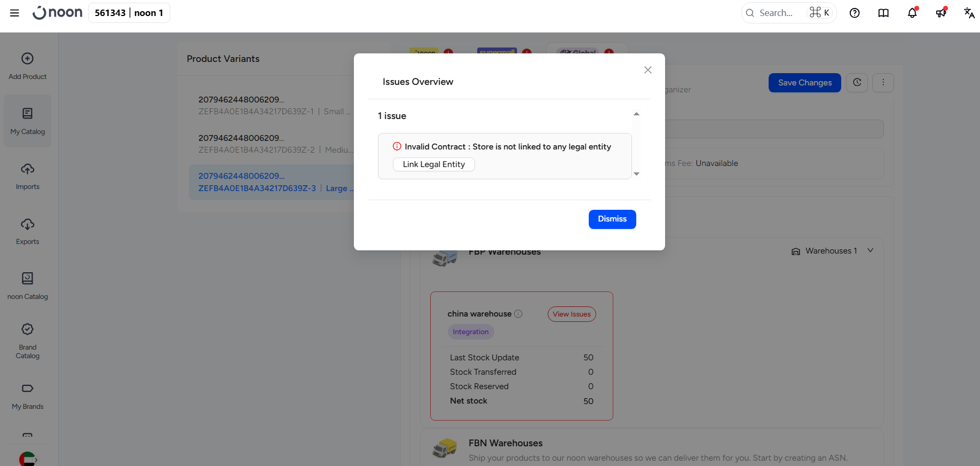
Task: Click the Last Stock Update row
Action: click(521, 358)
